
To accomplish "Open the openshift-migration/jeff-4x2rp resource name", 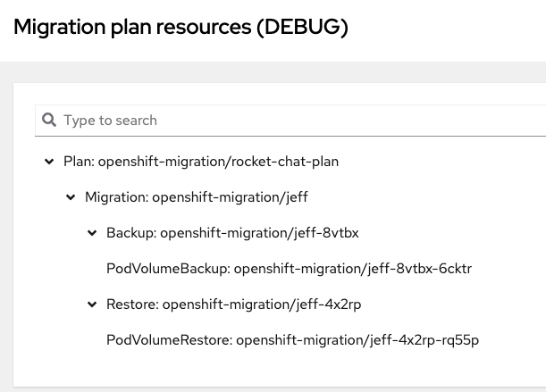I will pyautogui.click(x=261, y=304).
